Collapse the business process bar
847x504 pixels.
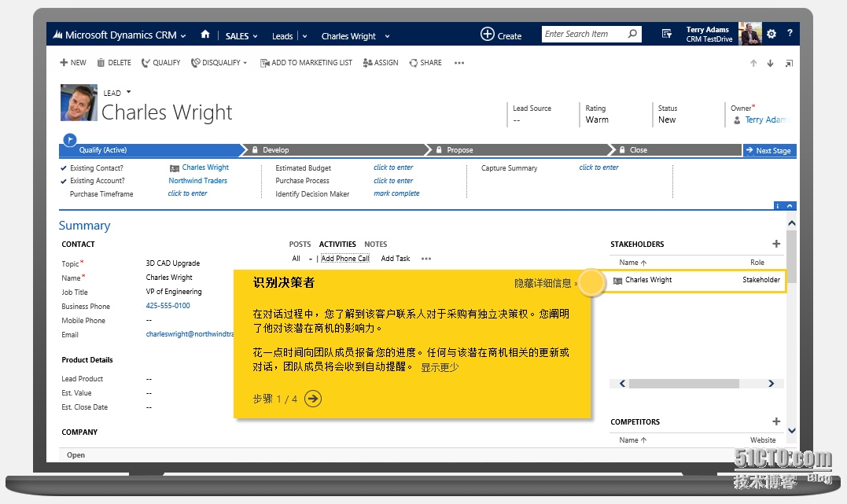point(790,206)
